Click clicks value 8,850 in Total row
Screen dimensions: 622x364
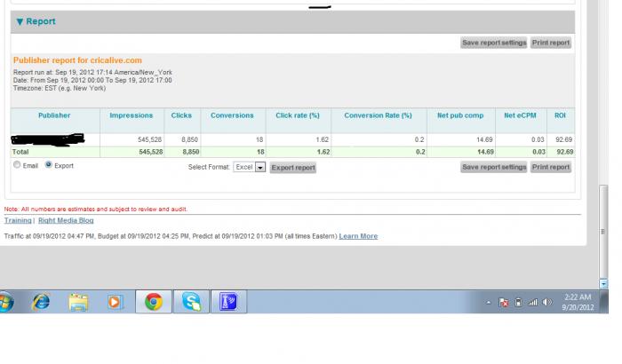pyautogui.click(x=190, y=152)
